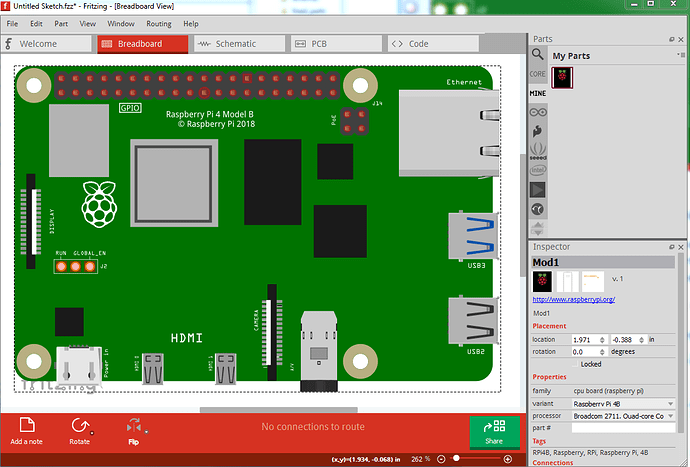This screenshot has width=690, height=467.
Task: Click the Share button
Action: pos(494,432)
